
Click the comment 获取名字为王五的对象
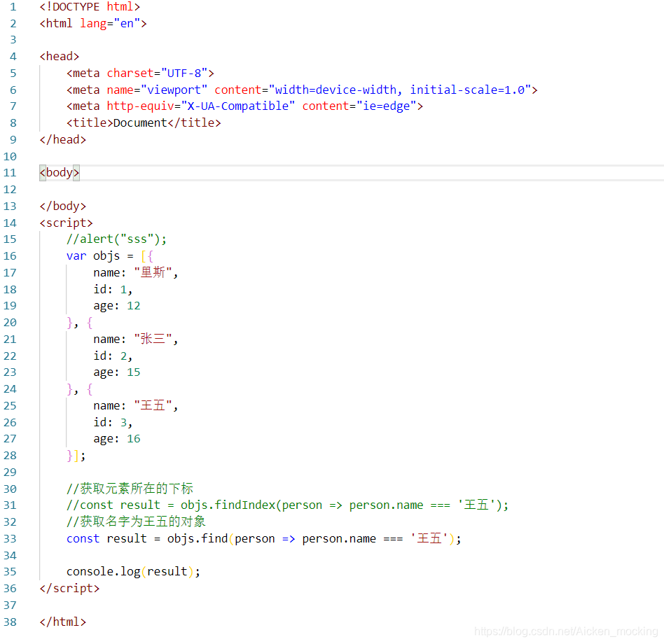[x=136, y=521]
